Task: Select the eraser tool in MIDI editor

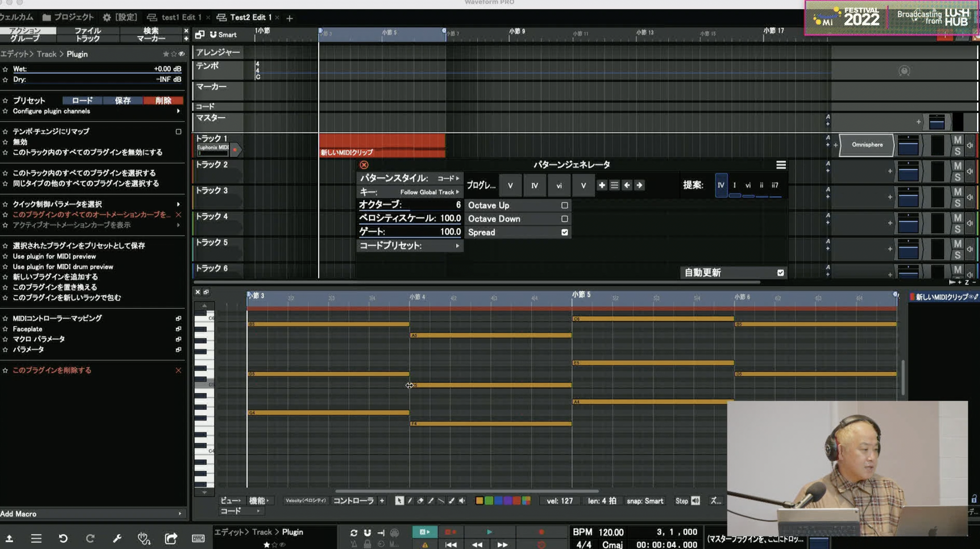Action: pyautogui.click(x=420, y=501)
